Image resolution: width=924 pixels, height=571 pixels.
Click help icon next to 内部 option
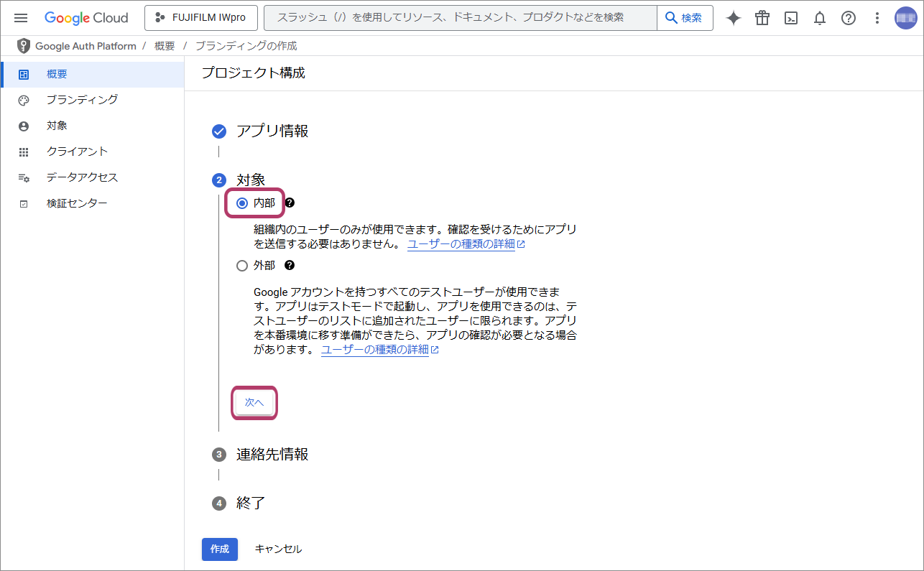pyautogui.click(x=290, y=203)
